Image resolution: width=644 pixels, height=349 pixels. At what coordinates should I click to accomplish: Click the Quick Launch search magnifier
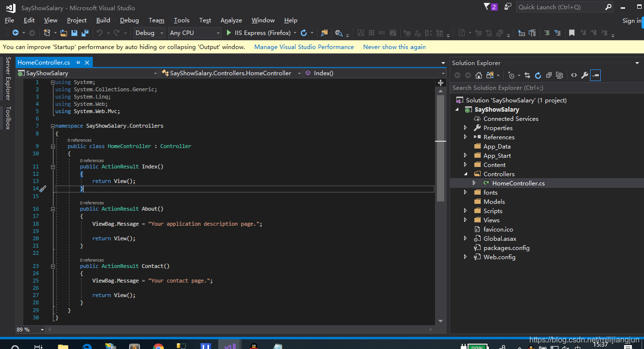(x=608, y=7)
